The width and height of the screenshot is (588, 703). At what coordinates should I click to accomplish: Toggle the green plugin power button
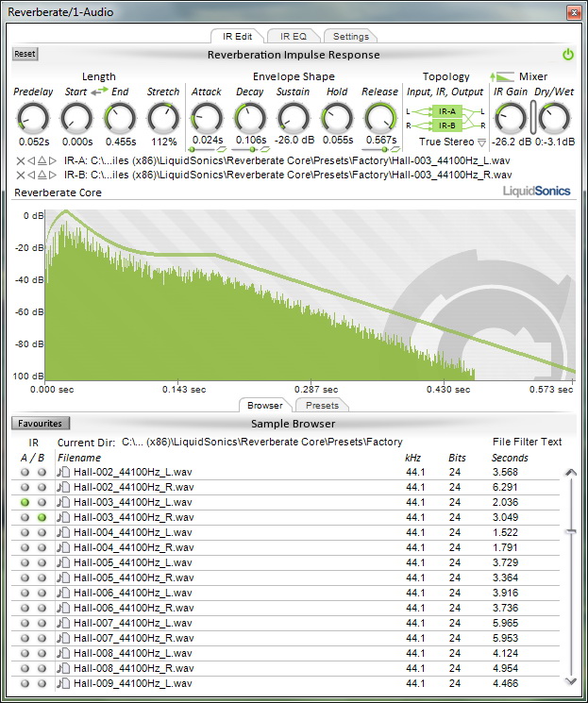click(568, 55)
